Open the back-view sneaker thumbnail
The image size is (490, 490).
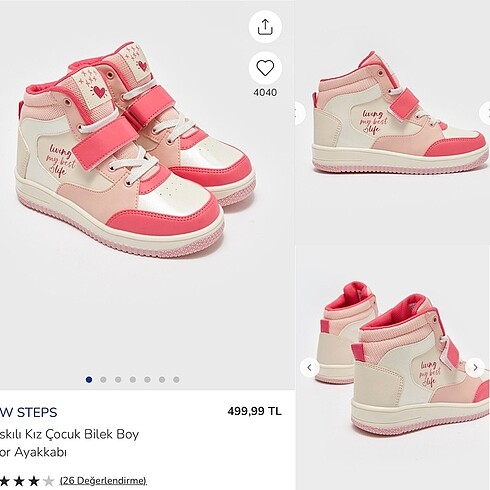393,367
